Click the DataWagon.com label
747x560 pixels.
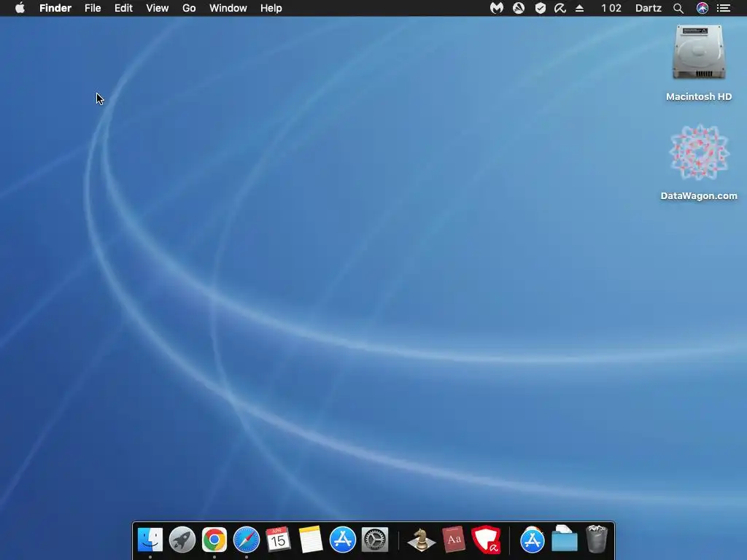click(x=699, y=195)
